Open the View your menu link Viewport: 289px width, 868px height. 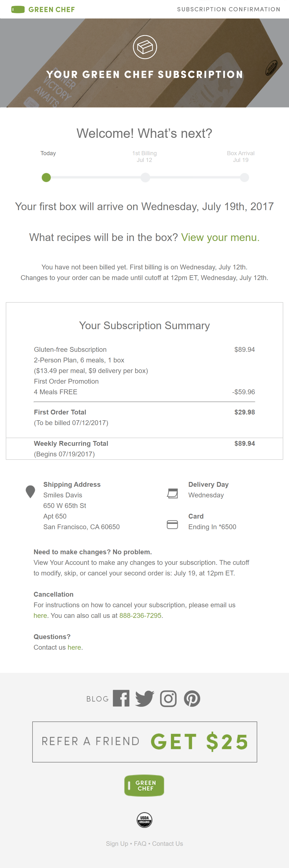click(220, 237)
